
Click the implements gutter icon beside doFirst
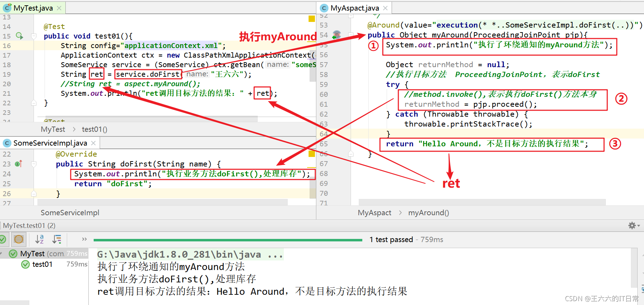18,164
